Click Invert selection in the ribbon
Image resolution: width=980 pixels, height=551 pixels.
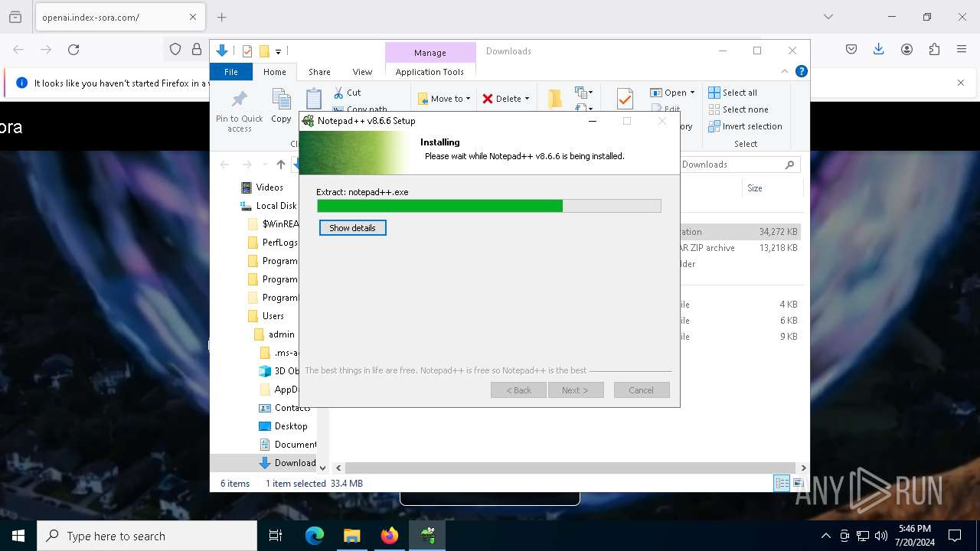(745, 126)
